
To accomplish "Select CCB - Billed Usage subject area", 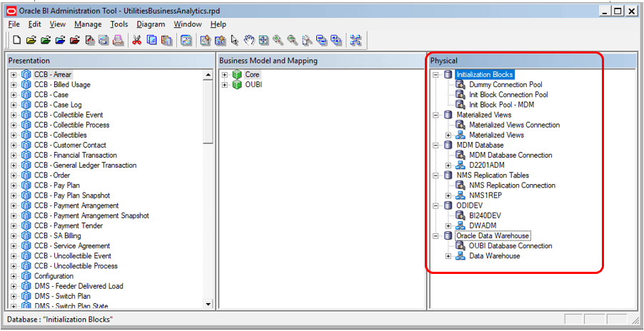I will click(x=62, y=85).
